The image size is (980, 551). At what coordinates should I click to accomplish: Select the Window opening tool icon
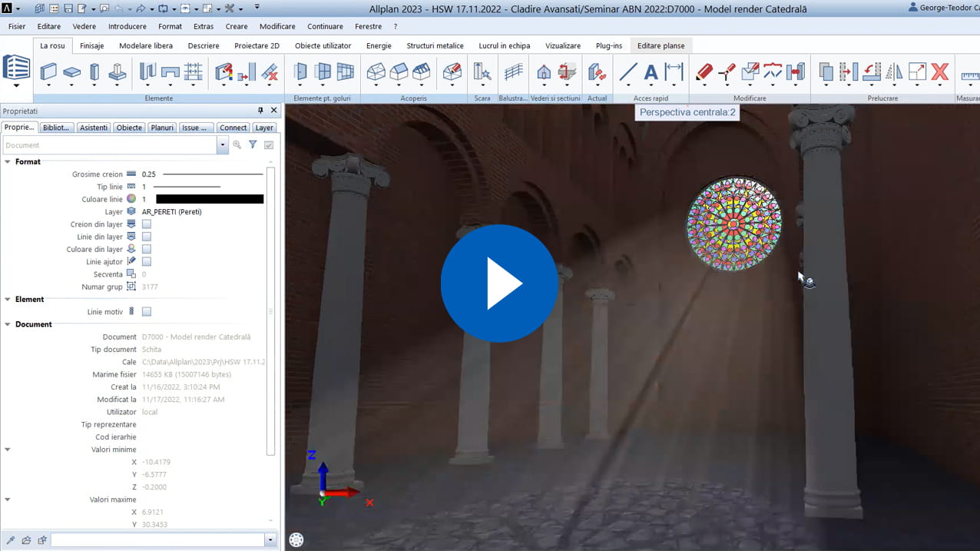click(x=323, y=72)
